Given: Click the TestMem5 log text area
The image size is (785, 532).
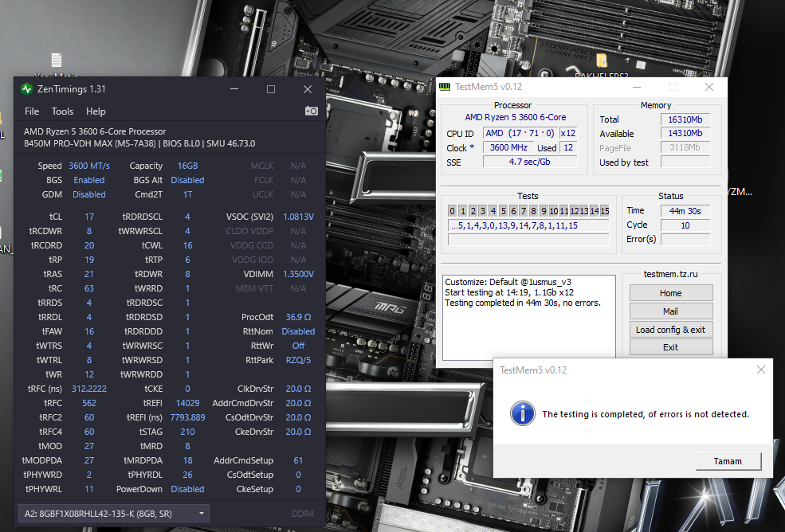Looking at the screenshot, I should tap(529, 317).
